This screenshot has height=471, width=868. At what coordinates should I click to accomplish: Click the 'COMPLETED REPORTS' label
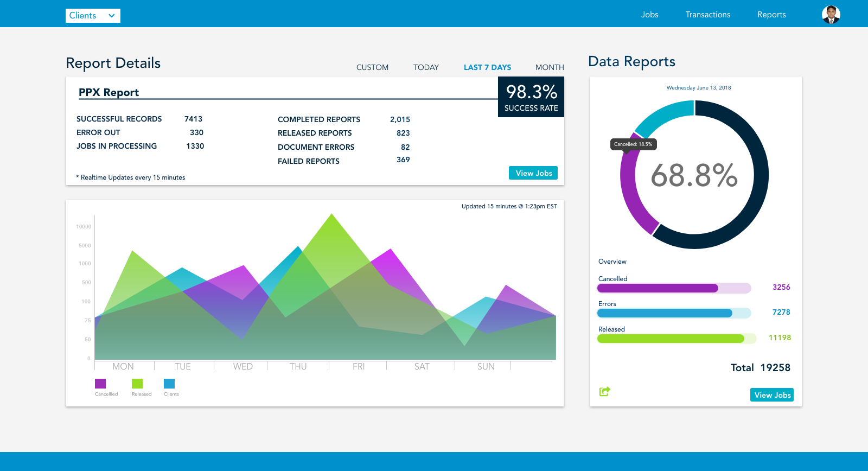click(319, 119)
